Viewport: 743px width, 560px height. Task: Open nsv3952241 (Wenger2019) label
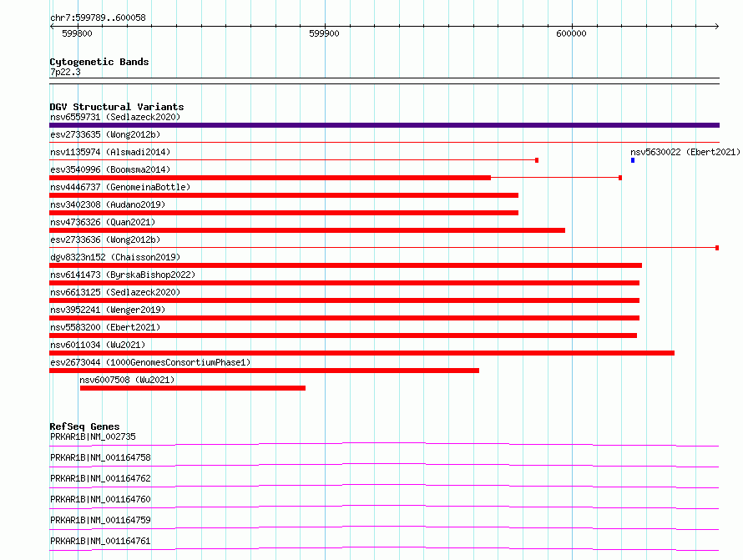point(108,310)
